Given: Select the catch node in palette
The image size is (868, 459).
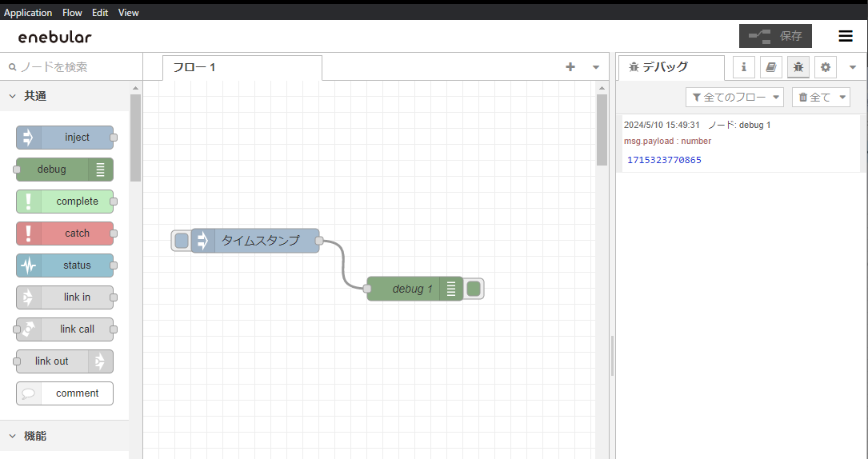Looking at the screenshot, I should coord(65,233).
